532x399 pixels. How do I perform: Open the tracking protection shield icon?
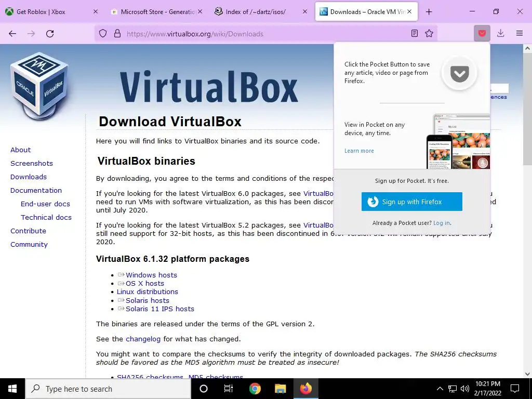(x=103, y=34)
